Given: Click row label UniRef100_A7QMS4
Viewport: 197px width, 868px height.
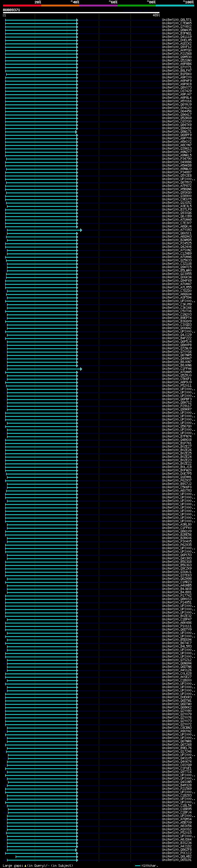Looking at the screenshot, I should (x=176, y=819).
